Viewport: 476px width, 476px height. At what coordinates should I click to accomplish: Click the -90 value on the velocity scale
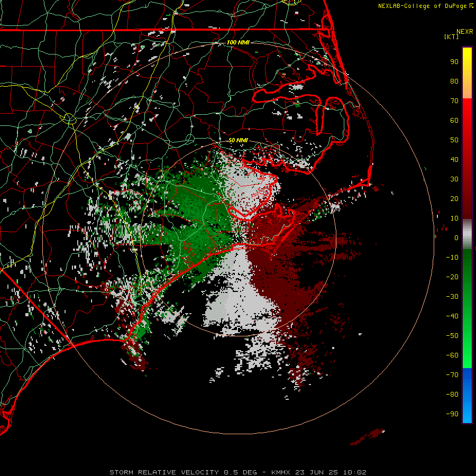tap(452, 414)
